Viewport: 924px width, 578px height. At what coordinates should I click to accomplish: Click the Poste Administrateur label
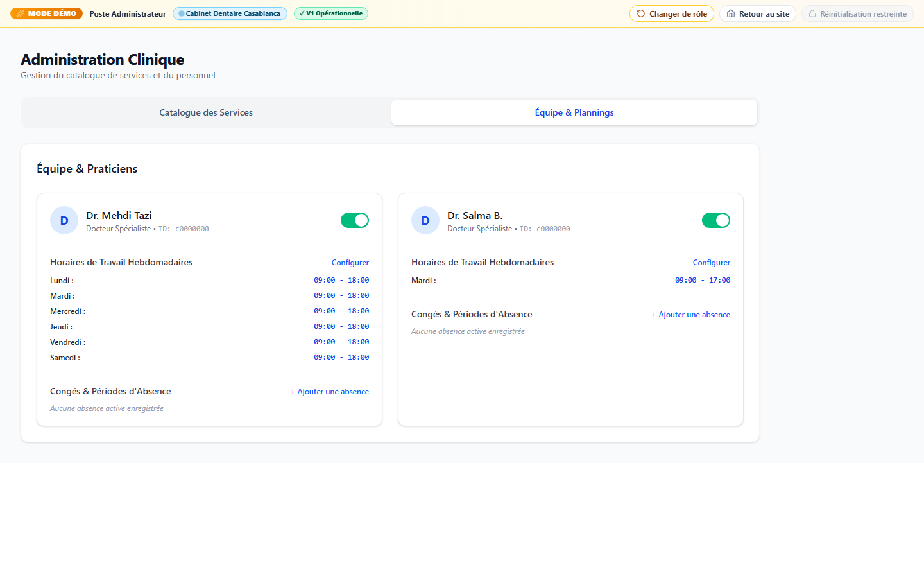click(128, 13)
